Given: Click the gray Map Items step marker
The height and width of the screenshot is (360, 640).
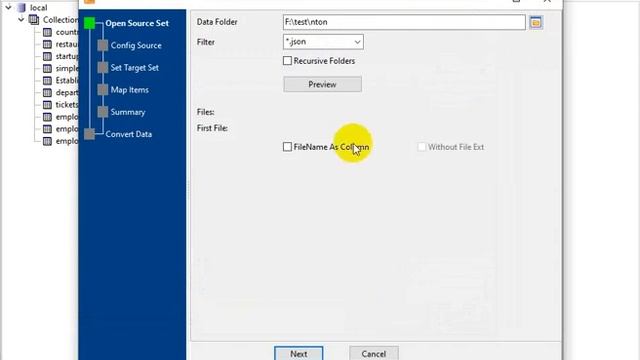Looking at the screenshot, I should coord(103,90).
